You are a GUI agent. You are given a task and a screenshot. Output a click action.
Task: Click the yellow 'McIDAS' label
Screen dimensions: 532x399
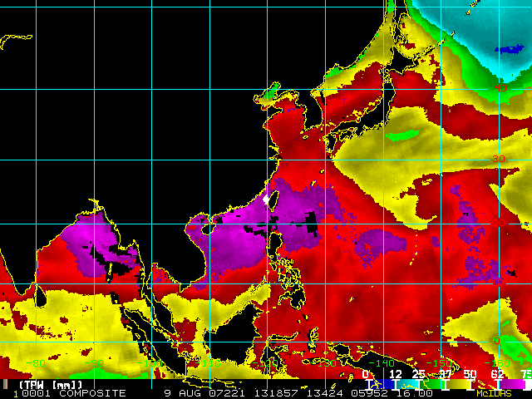[494, 393]
